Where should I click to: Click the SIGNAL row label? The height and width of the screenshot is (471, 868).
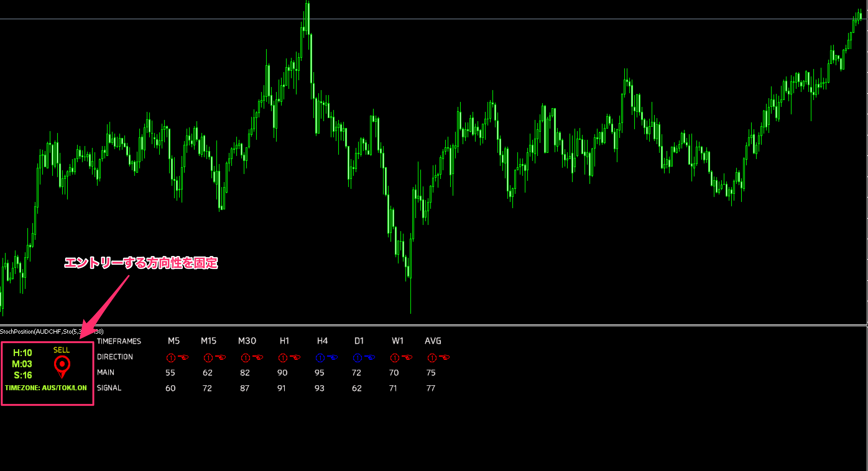pyautogui.click(x=109, y=388)
